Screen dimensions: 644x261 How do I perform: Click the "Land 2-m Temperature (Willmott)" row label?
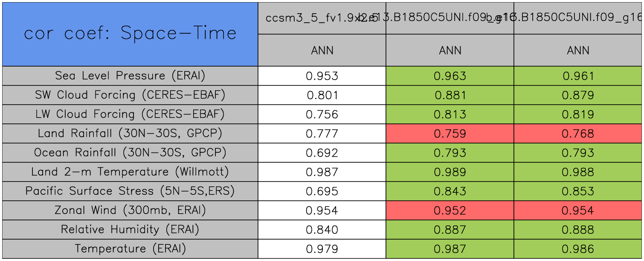pos(130,172)
